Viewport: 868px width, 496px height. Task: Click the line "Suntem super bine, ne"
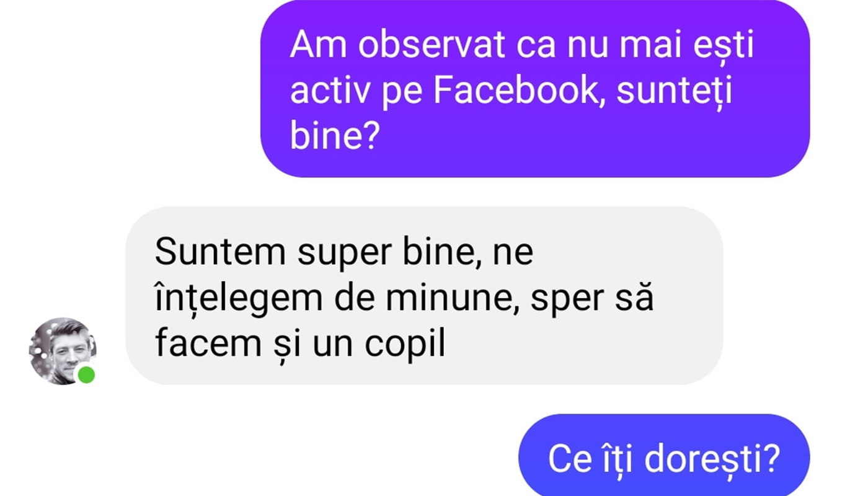tap(344, 253)
